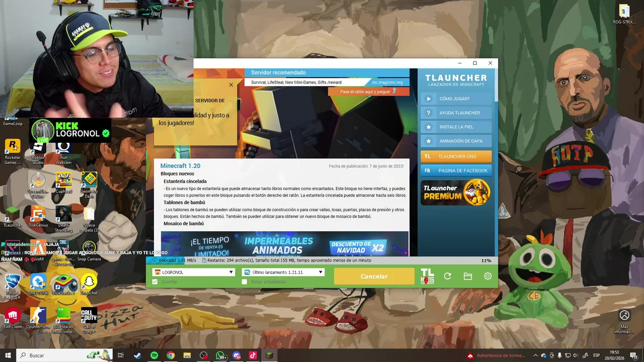Click 'Pase el ratón aquí y juegue!' button
This screenshot has height=362, width=644.
point(368,92)
